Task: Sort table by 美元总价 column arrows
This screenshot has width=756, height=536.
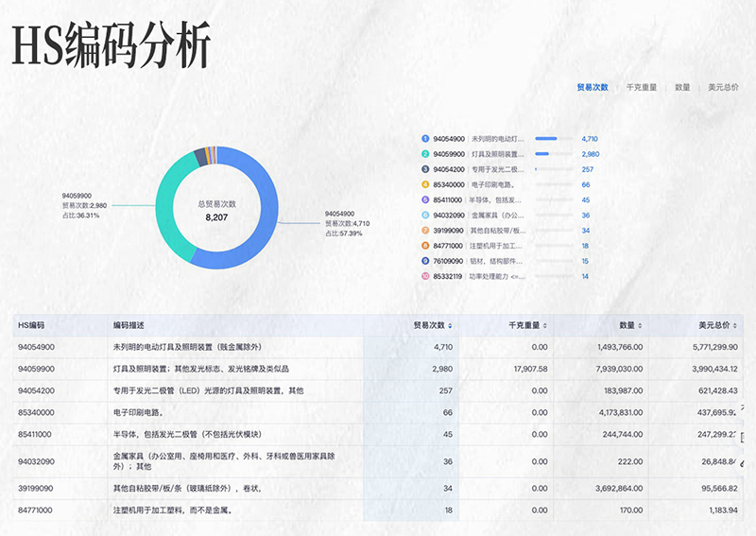Action: click(735, 325)
